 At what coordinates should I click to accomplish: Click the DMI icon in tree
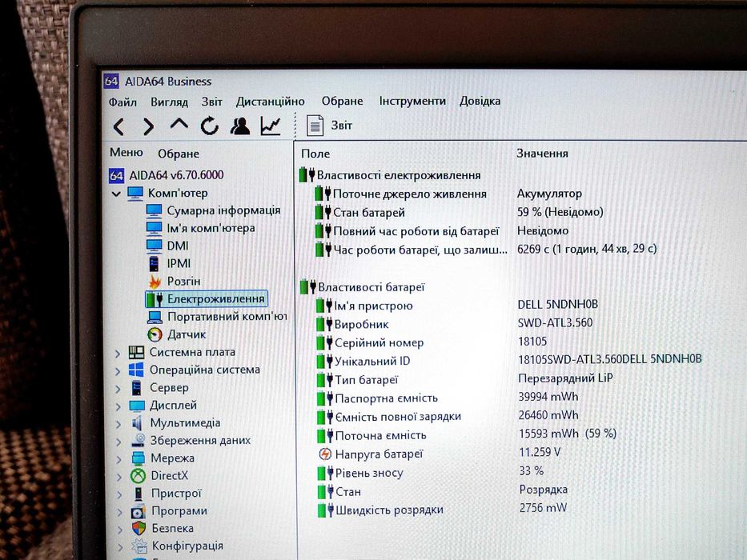154,246
